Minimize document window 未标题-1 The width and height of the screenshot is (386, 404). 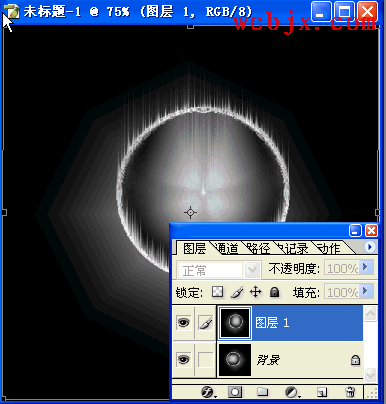(x=321, y=12)
